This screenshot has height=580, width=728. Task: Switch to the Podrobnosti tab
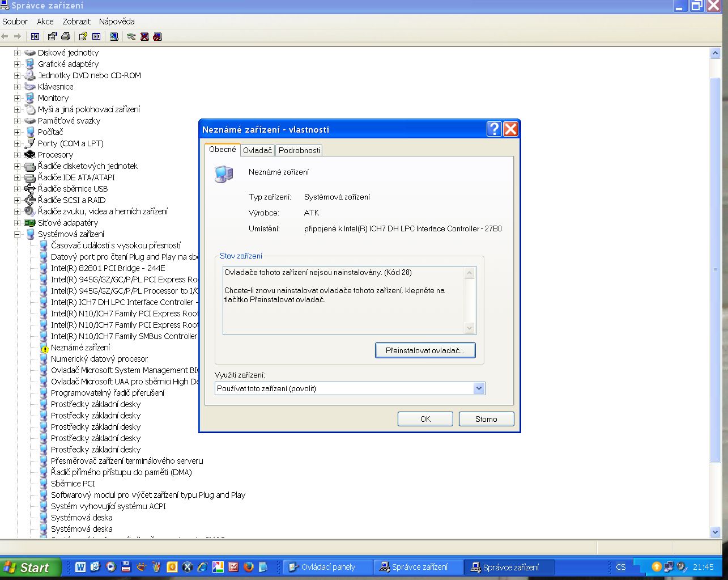299,150
